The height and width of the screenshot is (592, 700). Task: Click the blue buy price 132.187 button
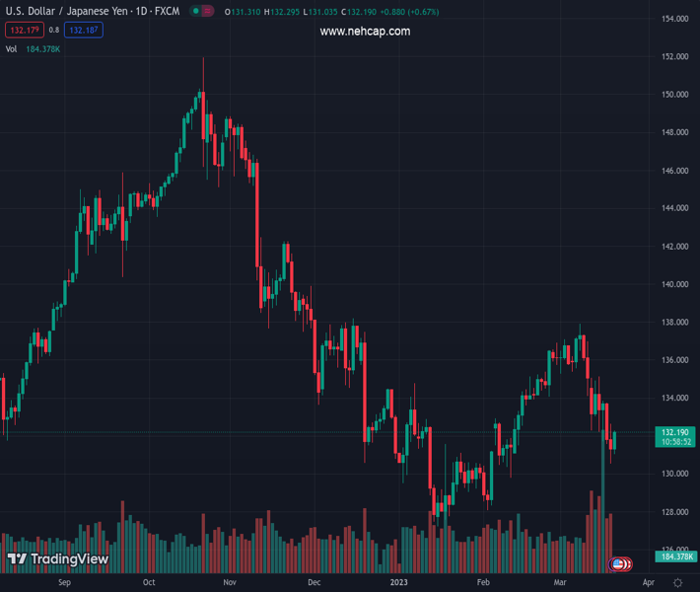[84, 30]
